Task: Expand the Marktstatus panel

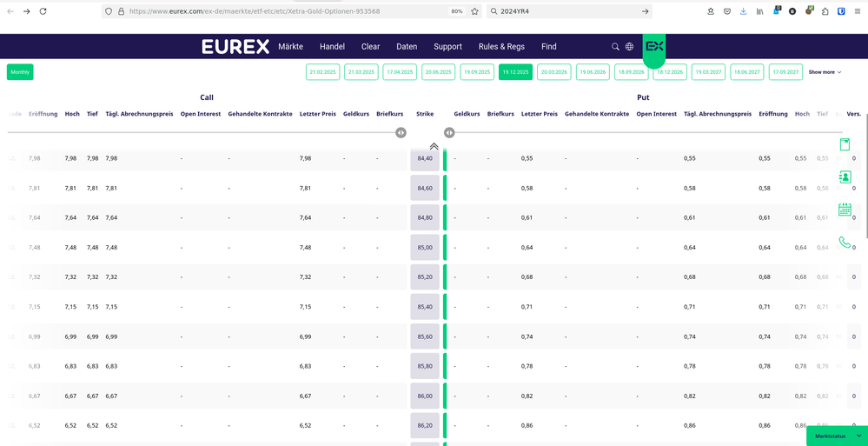Action: (x=837, y=436)
